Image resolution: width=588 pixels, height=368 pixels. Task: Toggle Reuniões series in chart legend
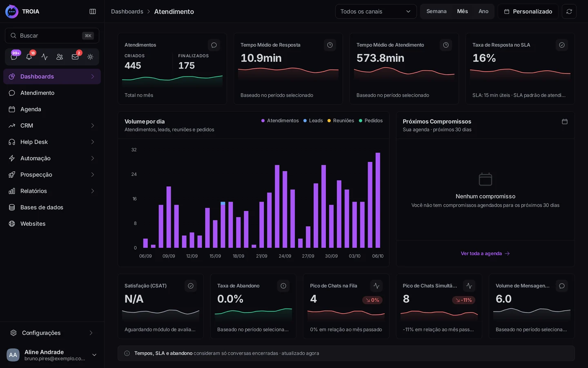341,121
